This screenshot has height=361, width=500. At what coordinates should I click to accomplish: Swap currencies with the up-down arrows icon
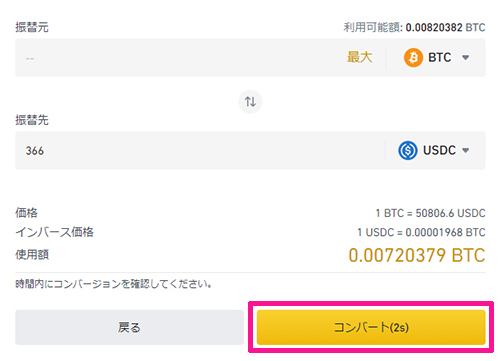click(x=250, y=101)
